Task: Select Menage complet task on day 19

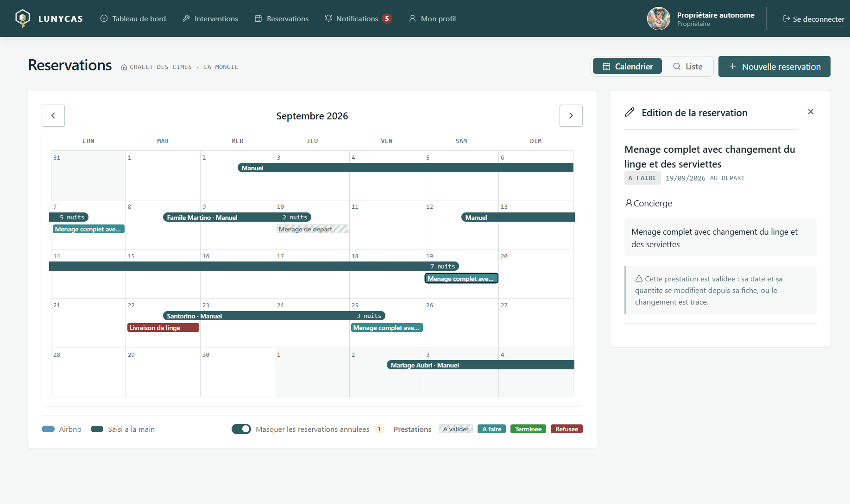Action: coord(461,279)
